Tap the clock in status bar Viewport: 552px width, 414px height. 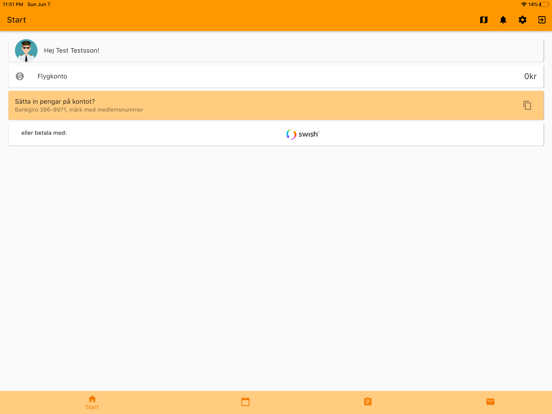pos(13,4)
